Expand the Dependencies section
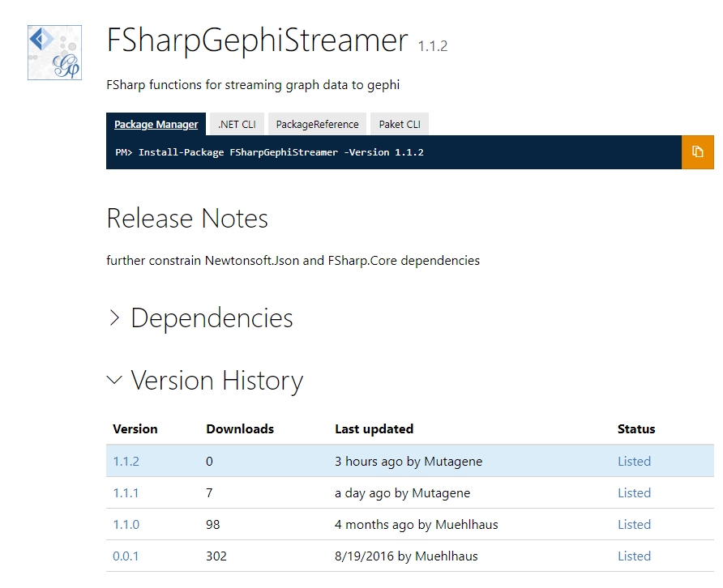Image resolution: width=723 pixels, height=588 pixels. pyautogui.click(x=211, y=317)
